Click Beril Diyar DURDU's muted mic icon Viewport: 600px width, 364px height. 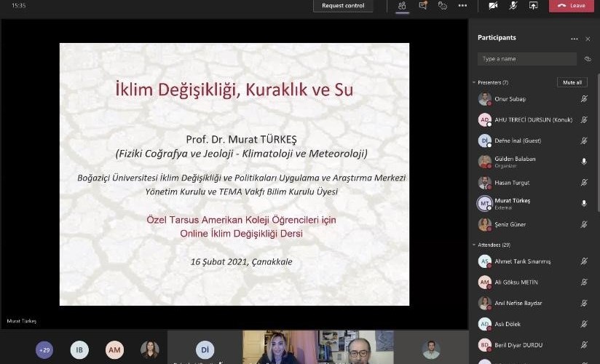pos(584,345)
